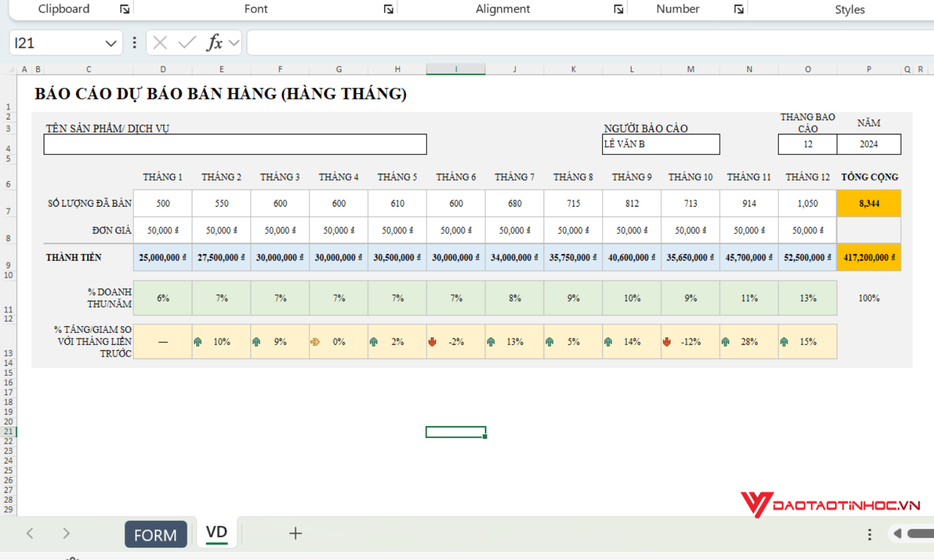Click the previous sheet navigation arrow

pyautogui.click(x=30, y=533)
